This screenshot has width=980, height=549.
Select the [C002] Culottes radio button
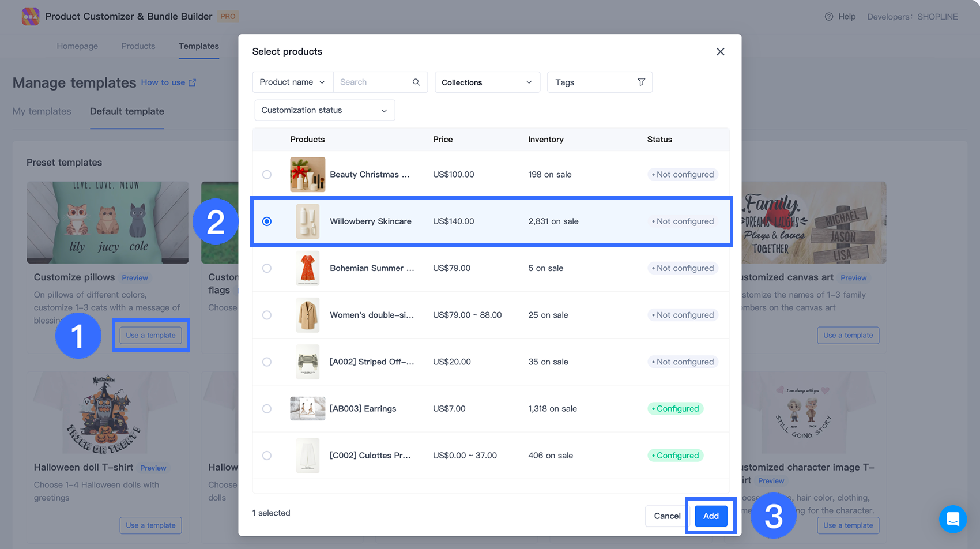tap(267, 455)
